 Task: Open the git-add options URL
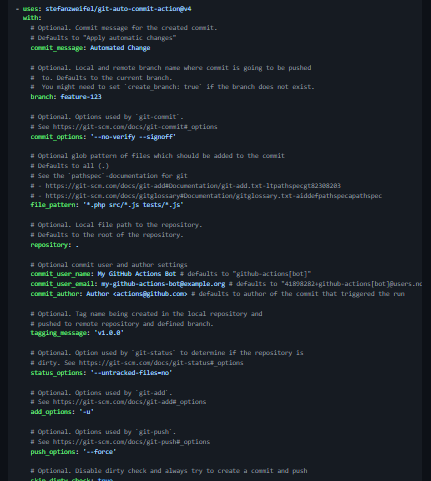[x=129, y=402]
